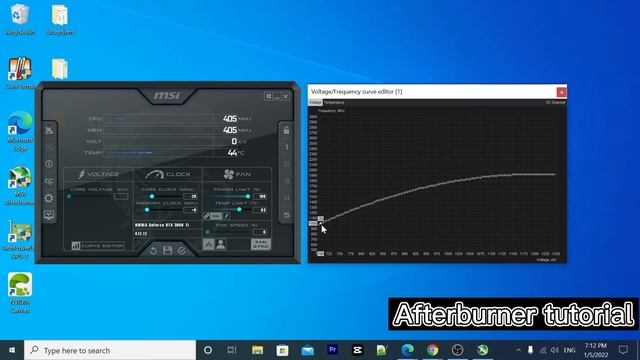The image size is (640, 360).
Task: Open the information icon in Afterburner sidebar
Action: click(x=49, y=164)
